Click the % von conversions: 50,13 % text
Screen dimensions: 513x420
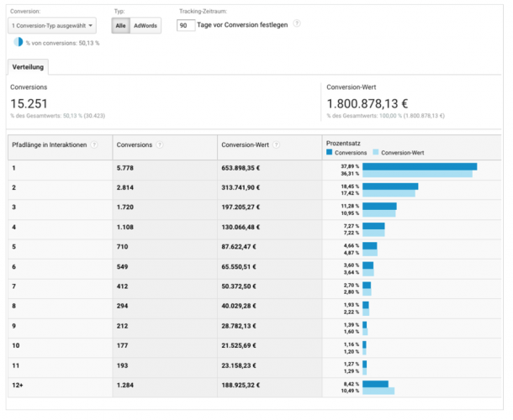point(63,43)
